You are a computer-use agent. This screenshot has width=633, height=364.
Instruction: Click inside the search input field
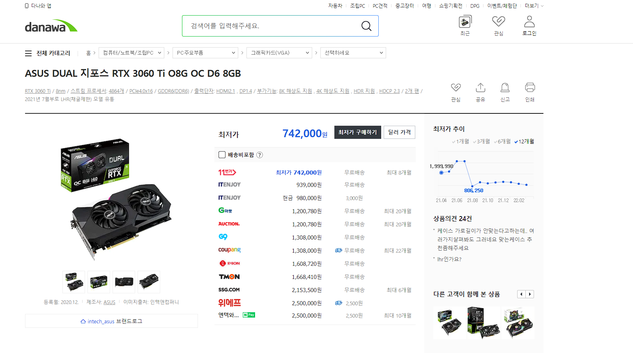click(x=271, y=26)
